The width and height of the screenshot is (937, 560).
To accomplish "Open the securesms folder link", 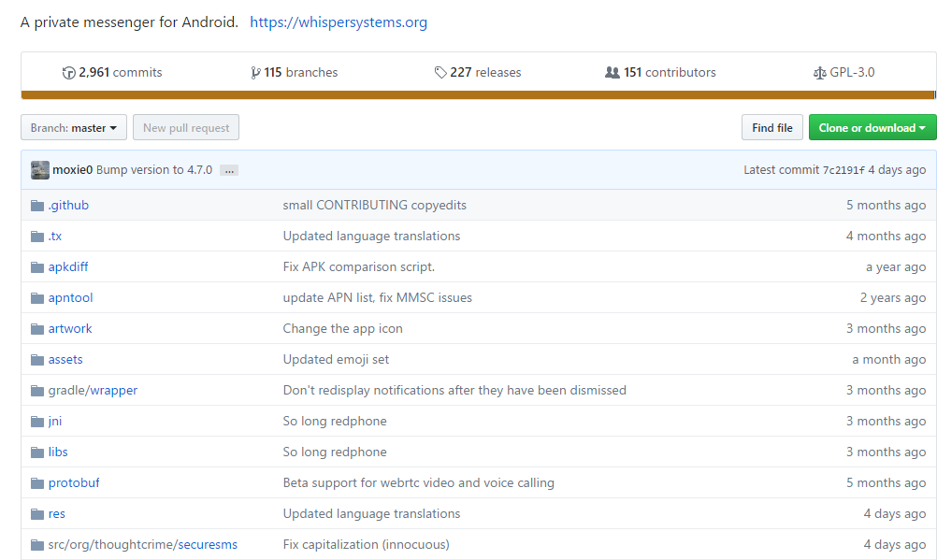I will [x=208, y=545].
